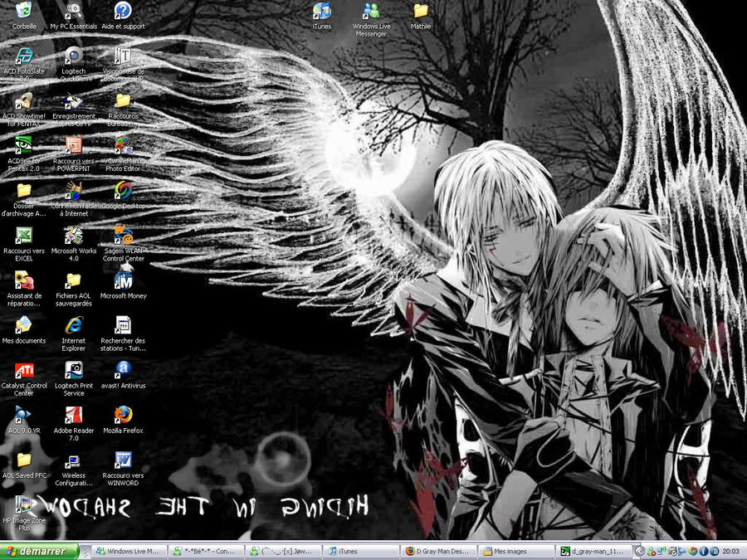Launch Internet Explorer from desktop
This screenshot has width=747, height=560.
[x=73, y=334]
